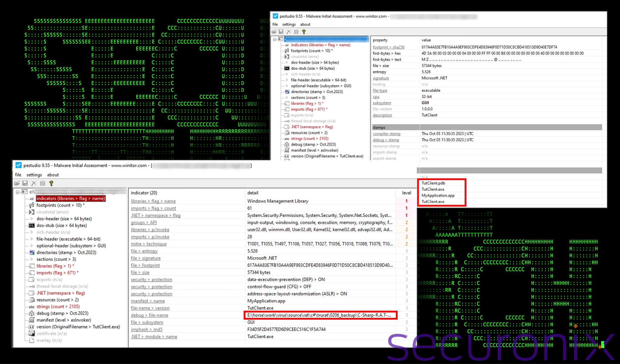Screen dimensions: 620x364
Task: Expand sections (count > 3) in the lower tree
Action: pyautogui.click(x=31, y=259)
